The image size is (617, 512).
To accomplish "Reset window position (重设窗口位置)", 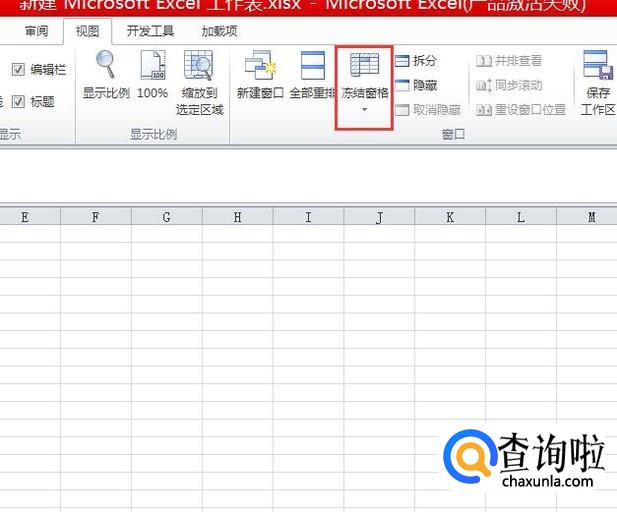I will click(x=521, y=110).
